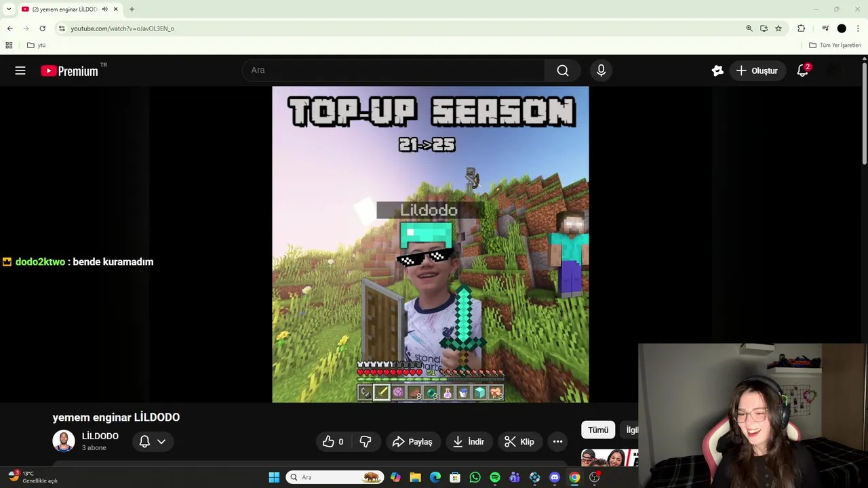Open Microsoft Store from taskbar
868x488 pixels.
coord(455,477)
